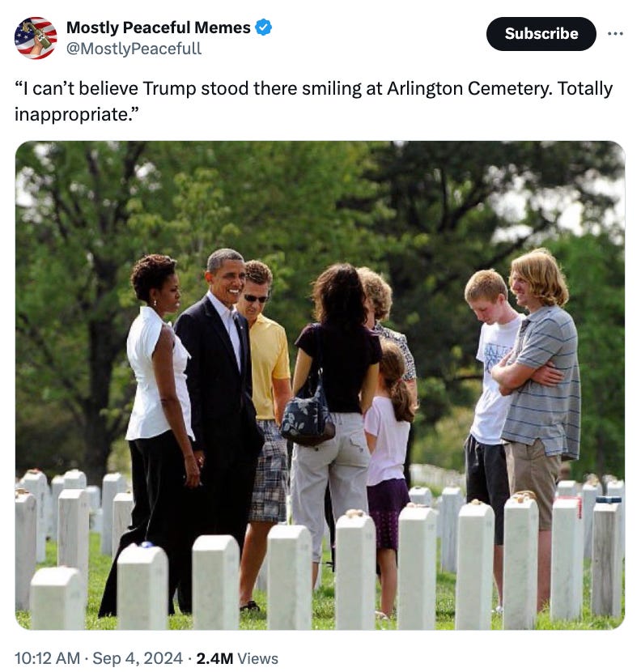Click the 10:12 AM timestamp
This screenshot has height=672, width=641.
coord(47,658)
